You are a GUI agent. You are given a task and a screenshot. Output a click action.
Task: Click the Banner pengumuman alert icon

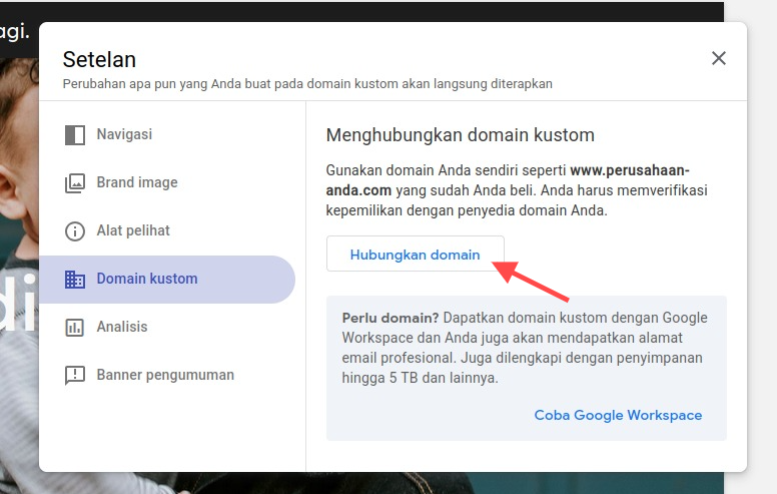tap(75, 375)
